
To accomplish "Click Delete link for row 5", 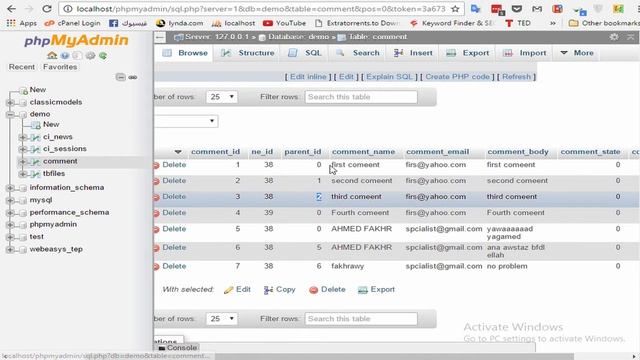I will point(174,229).
